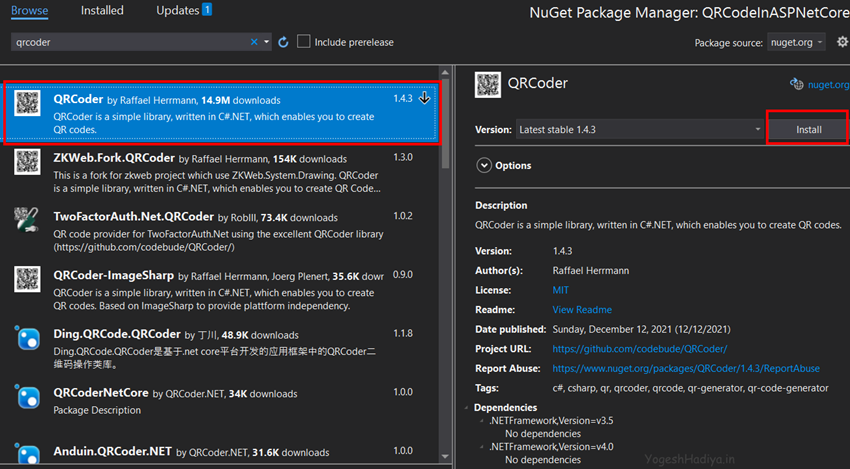850x469 pixels.
Task: Enable Include prerelease checkbox
Action: (x=304, y=41)
